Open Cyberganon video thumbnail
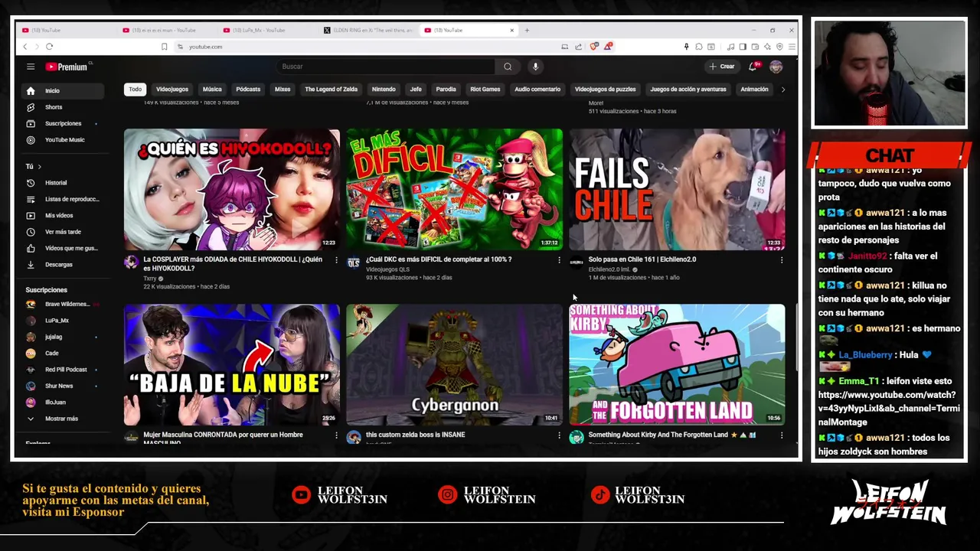980x551 pixels. click(454, 365)
